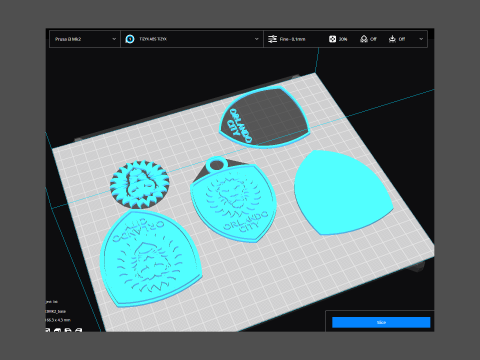
Task: Select the Fine 0.1mm profile label
Action: [292, 39]
